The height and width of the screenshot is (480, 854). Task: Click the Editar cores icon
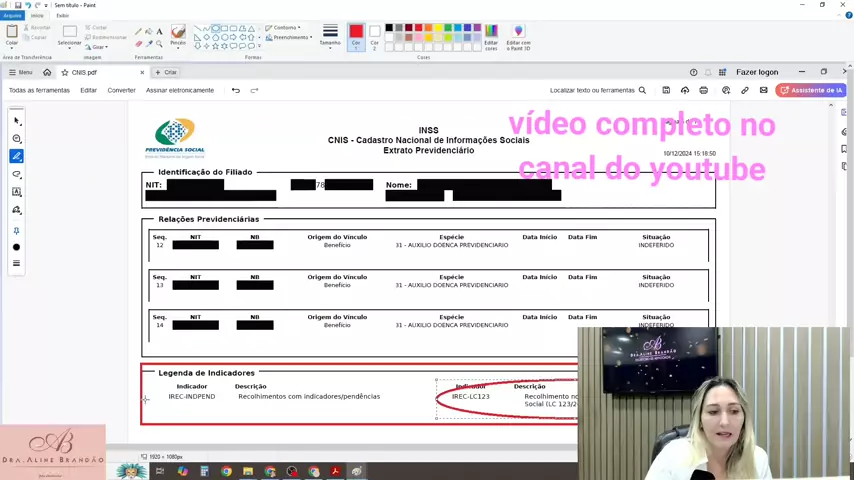click(x=491, y=36)
